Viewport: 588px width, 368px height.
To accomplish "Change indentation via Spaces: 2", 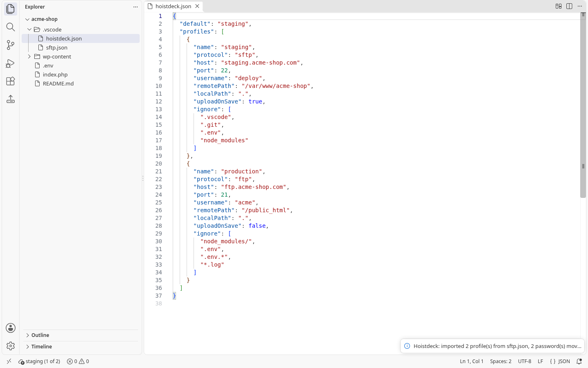I will [x=501, y=361].
